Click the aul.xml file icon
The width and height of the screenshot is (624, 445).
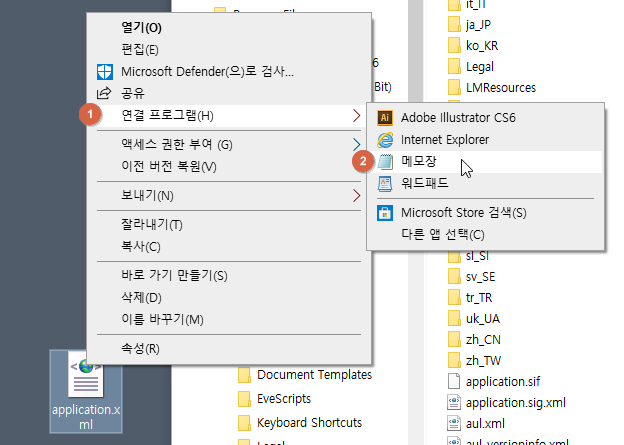coord(454,424)
